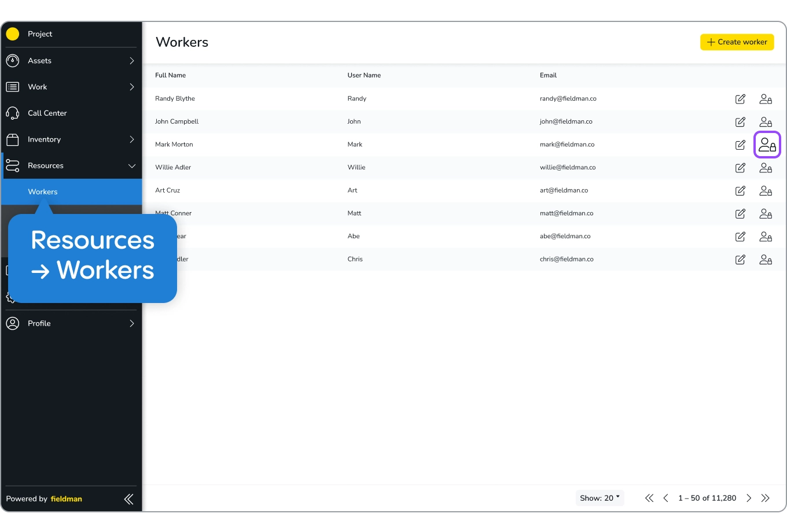
Task: Sort by the Email column header
Action: pyautogui.click(x=548, y=76)
